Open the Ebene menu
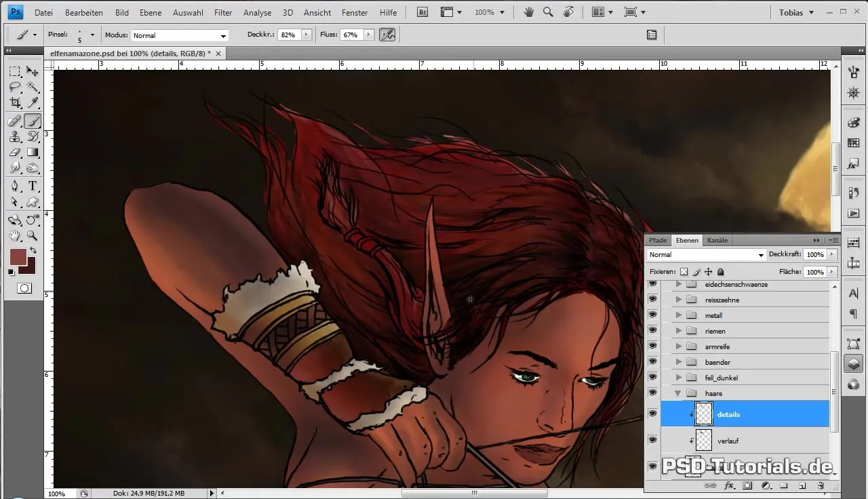The height and width of the screenshot is (499, 868). click(151, 12)
